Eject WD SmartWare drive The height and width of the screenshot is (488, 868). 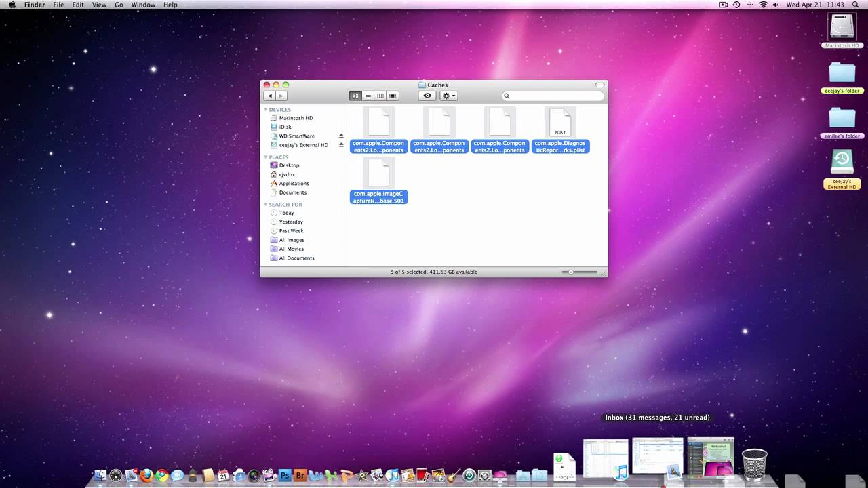coord(341,136)
